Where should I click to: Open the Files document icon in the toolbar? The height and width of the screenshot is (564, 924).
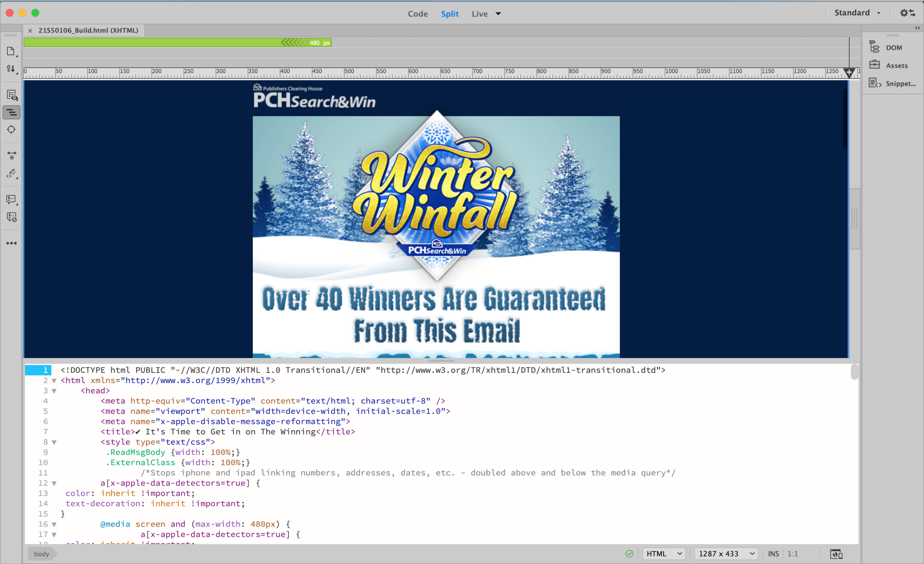click(x=11, y=51)
